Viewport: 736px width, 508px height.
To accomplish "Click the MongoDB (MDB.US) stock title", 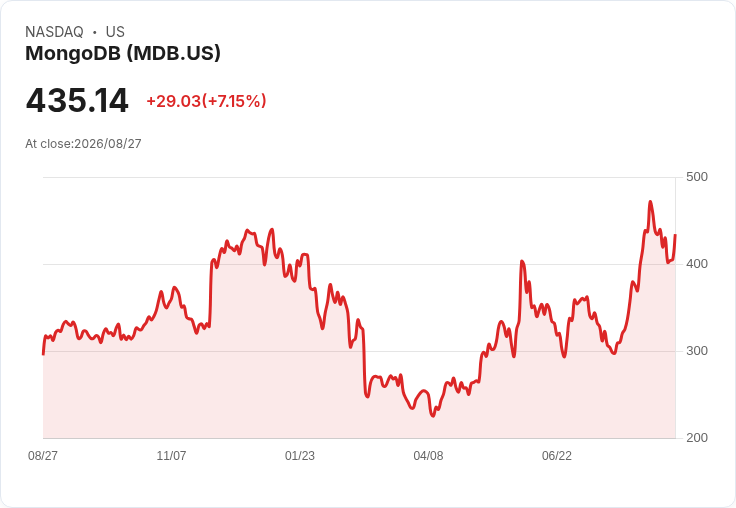I will [x=123, y=54].
